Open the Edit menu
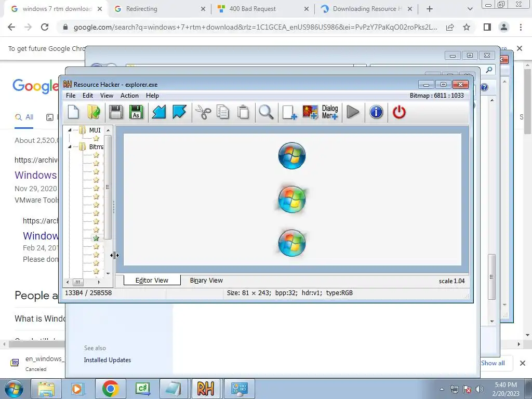 pyautogui.click(x=87, y=96)
